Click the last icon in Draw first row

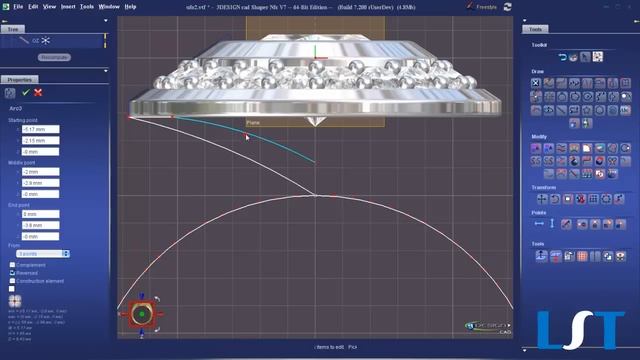click(x=625, y=83)
